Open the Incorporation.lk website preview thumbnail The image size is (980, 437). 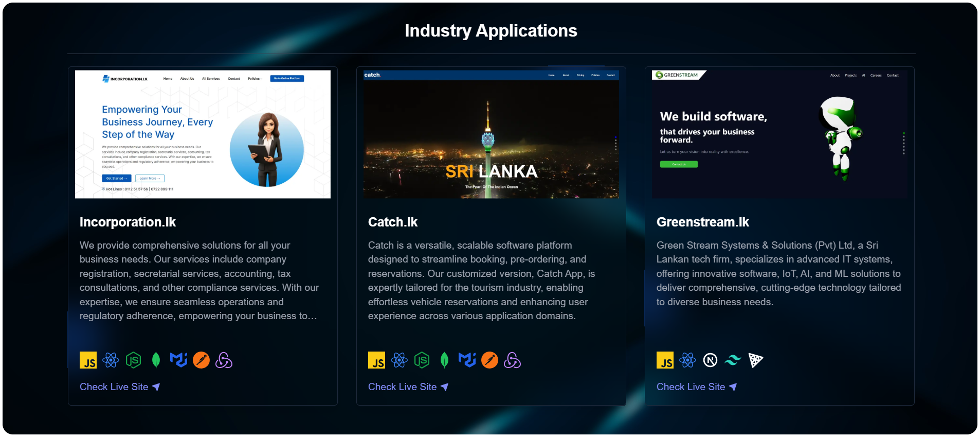pos(203,134)
